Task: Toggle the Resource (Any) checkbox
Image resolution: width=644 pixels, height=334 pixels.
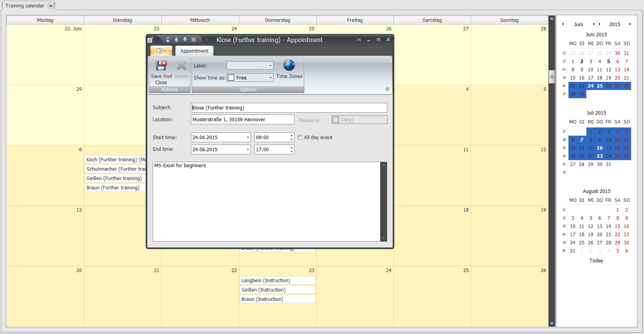Action: [x=336, y=120]
